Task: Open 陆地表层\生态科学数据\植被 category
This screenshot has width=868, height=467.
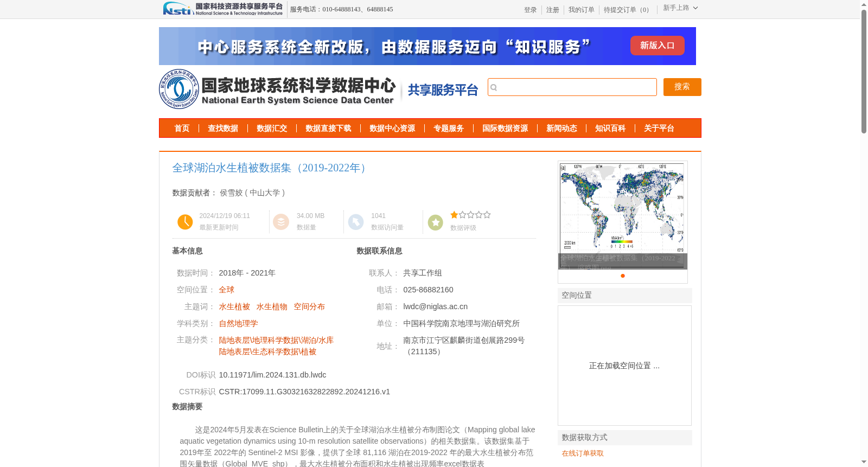Action: [267, 351]
